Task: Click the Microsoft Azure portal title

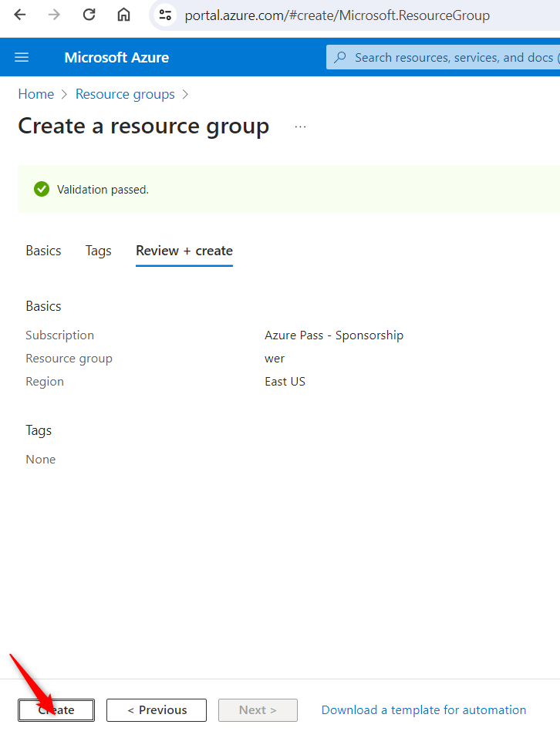Action: tap(116, 57)
